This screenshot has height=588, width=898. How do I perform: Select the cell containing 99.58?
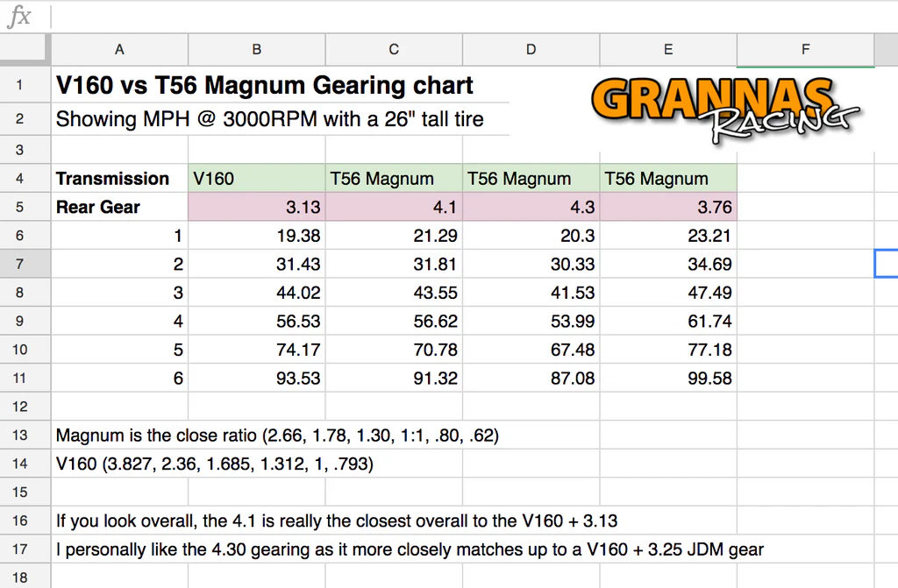[668, 378]
